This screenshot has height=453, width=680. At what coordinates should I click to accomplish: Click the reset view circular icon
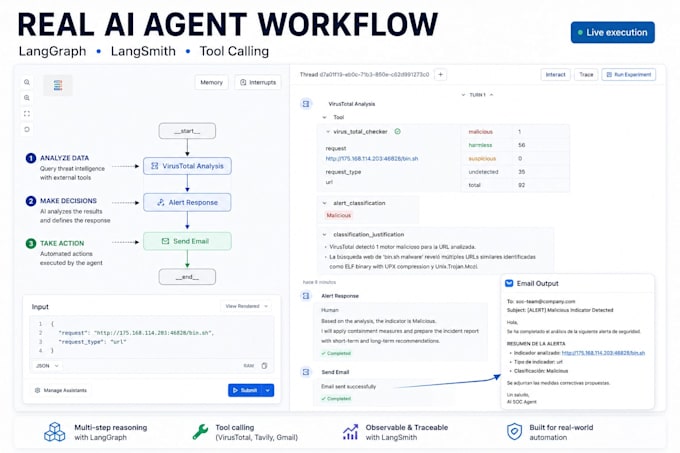point(27,129)
